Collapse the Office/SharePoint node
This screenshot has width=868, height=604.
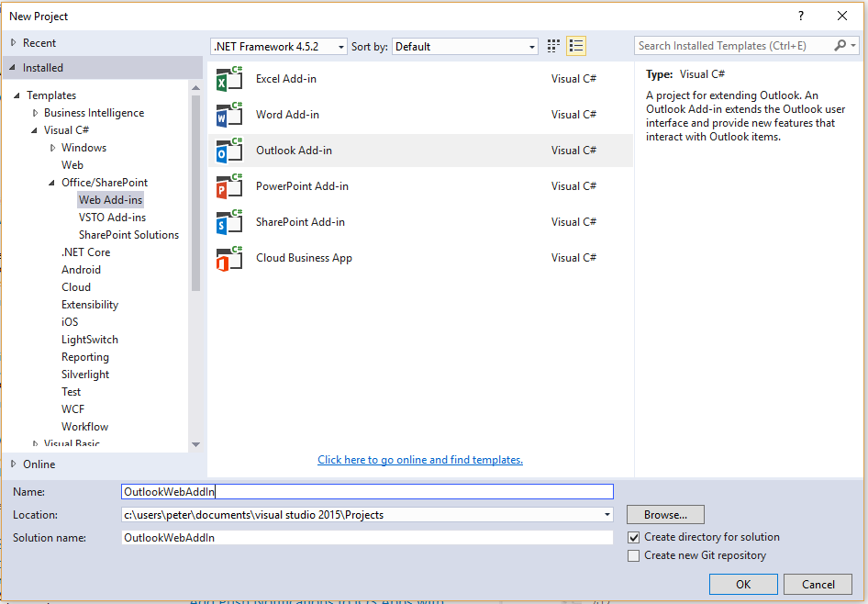pyautogui.click(x=52, y=183)
